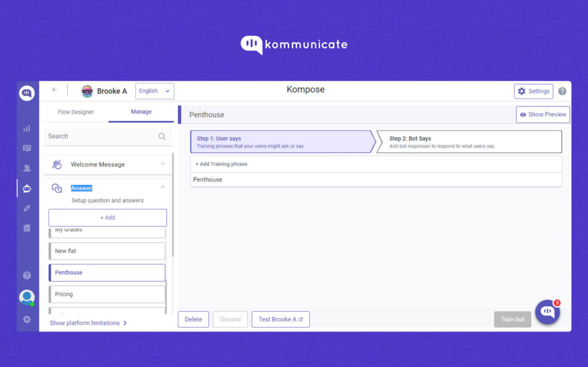Click the help question mark near Settings
Screen dimensions: 588x367
point(562,91)
